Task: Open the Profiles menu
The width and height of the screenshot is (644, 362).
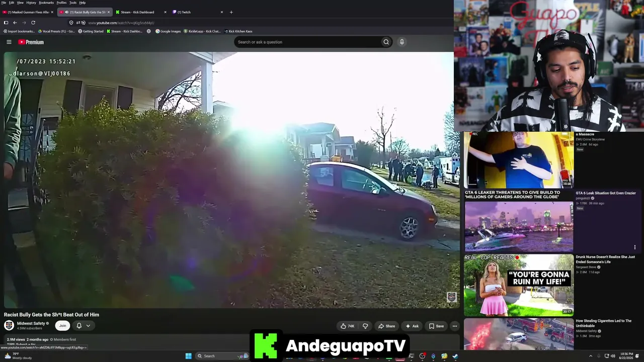Action: tap(61, 3)
